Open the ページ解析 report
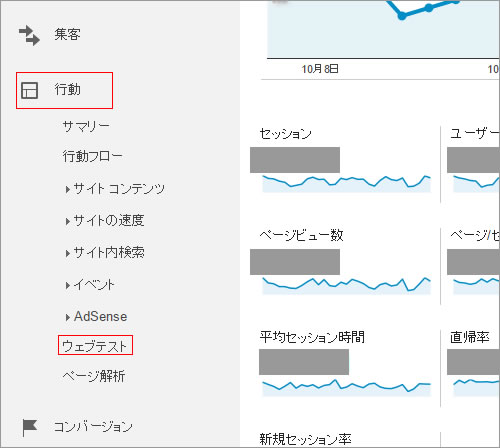This screenshot has width=500, height=448. coord(94,376)
